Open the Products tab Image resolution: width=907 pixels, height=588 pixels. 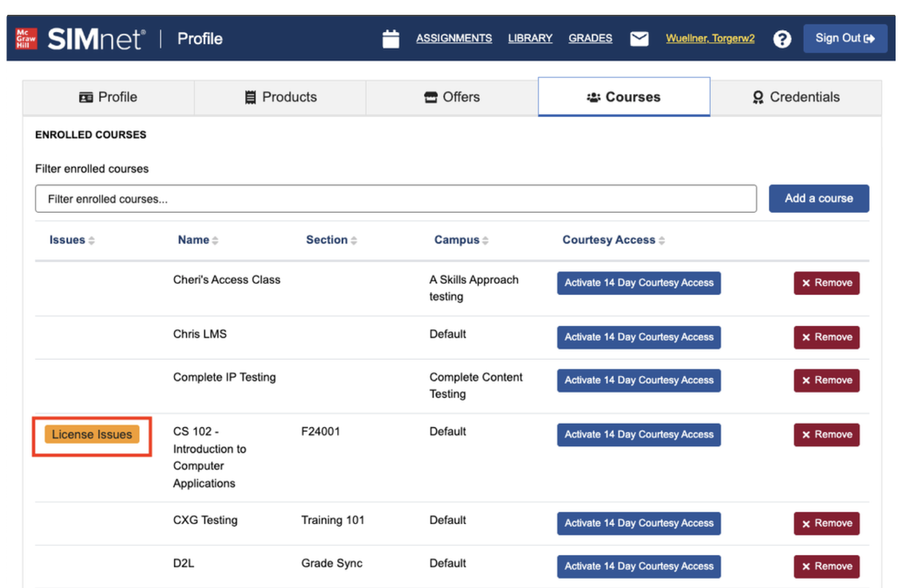tap(280, 97)
